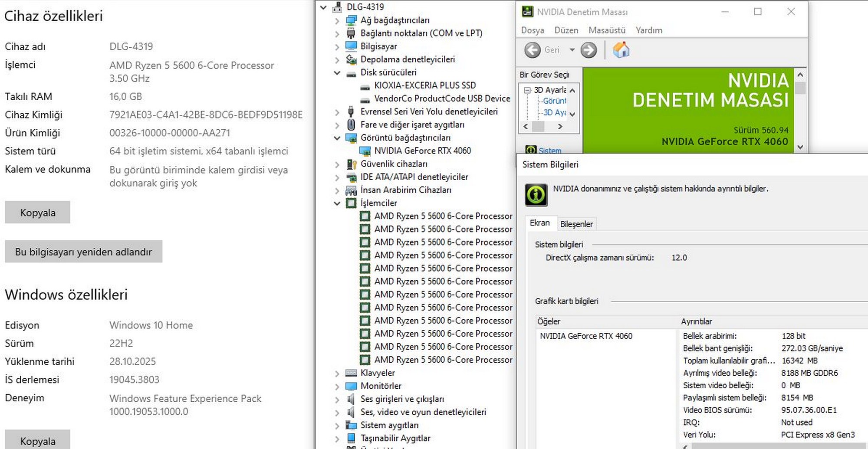Click the VendorCo ProductCode USB Device entry
This screenshot has height=449, width=868.
click(x=442, y=98)
